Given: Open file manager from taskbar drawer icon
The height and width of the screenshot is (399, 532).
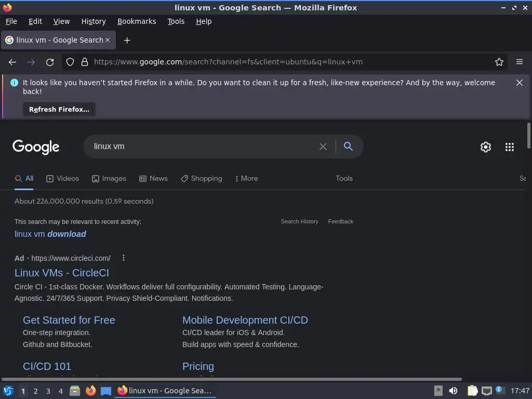Looking at the screenshot, I should click(x=75, y=391).
